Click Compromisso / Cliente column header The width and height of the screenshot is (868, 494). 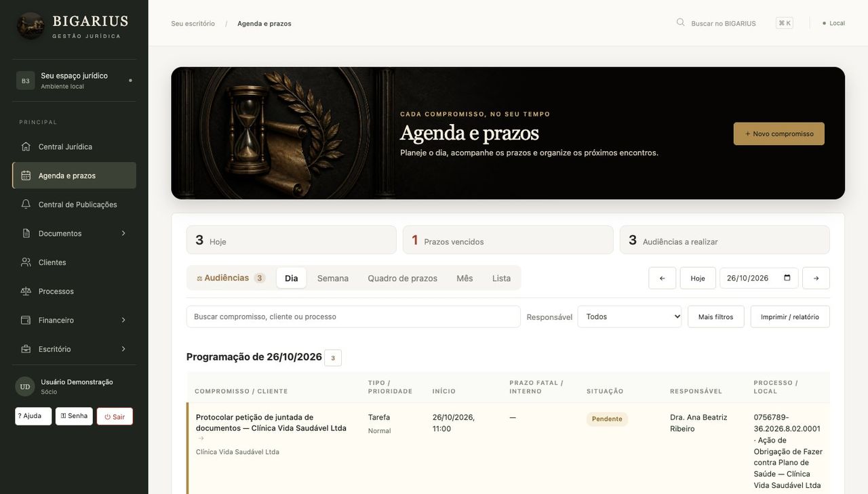point(241,391)
